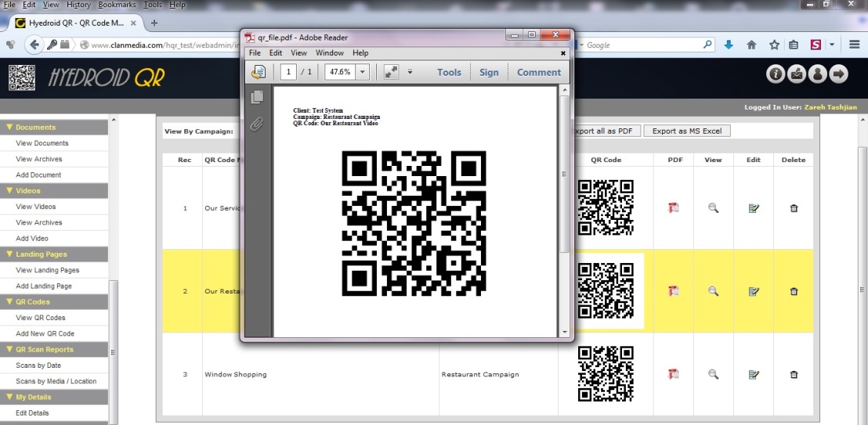
Task: Click the Adobe Reader page number field
Action: tap(288, 72)
